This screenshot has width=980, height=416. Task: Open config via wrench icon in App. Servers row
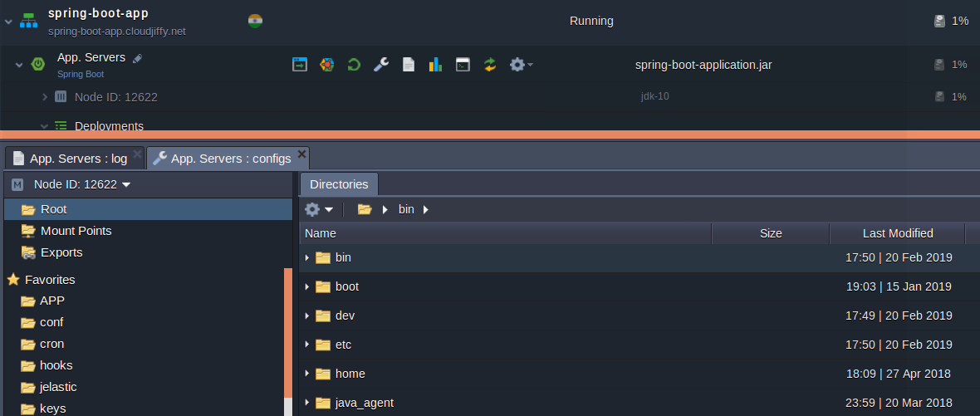pos(381,64)
